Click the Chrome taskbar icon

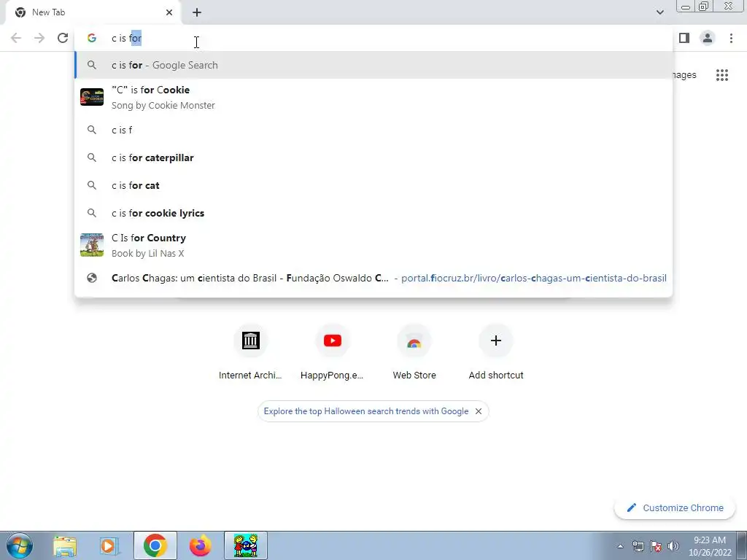point(155,545)
